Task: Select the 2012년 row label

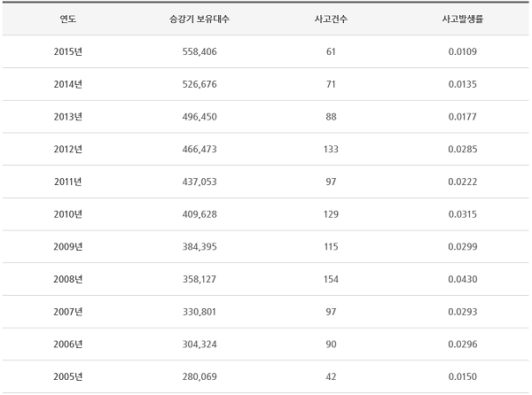Action: pos(67,149)
